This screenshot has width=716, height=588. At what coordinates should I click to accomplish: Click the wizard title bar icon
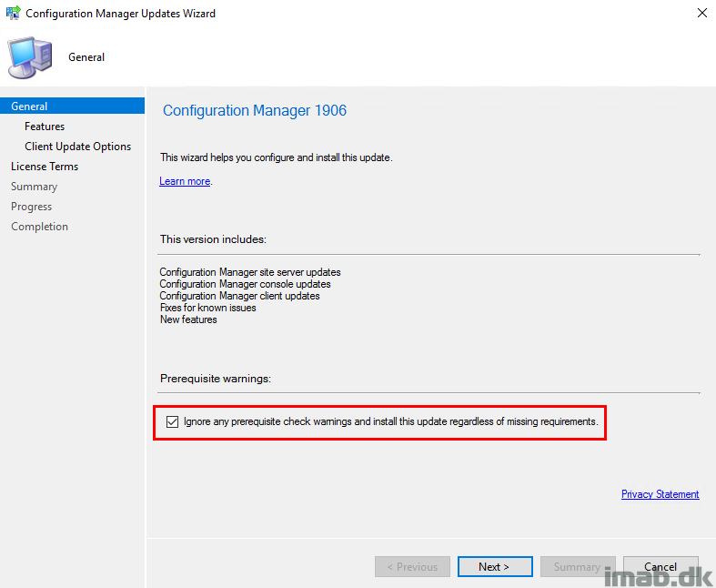click(14, 13)
